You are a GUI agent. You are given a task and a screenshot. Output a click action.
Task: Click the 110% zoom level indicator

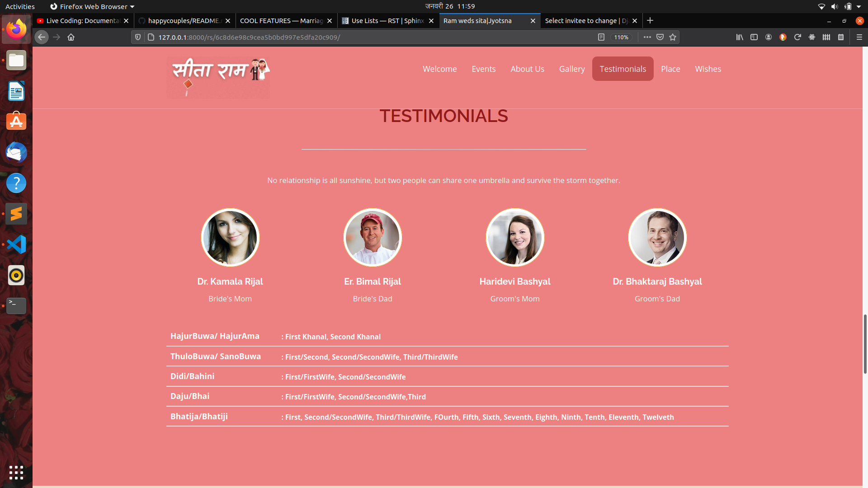click(621, 38)
